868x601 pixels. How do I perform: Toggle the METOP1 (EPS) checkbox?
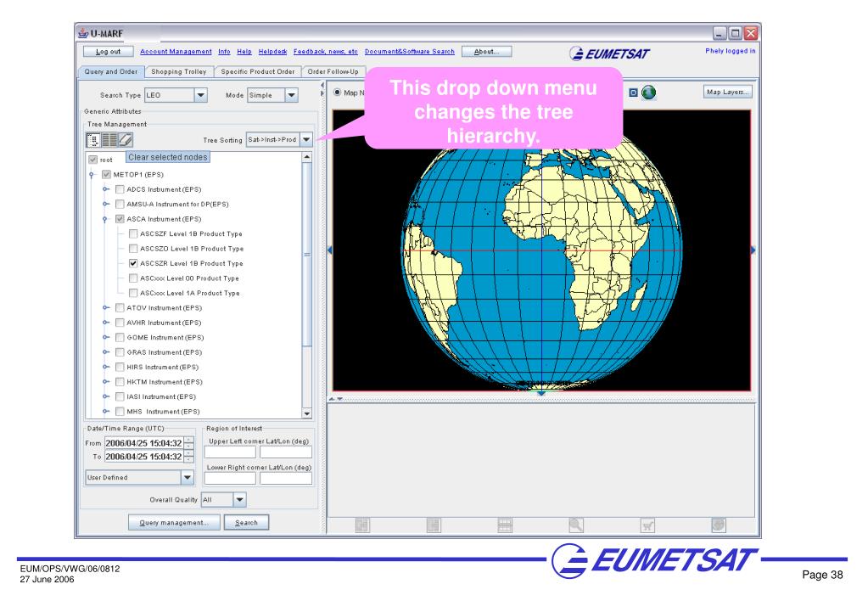[x=106, y=175]
